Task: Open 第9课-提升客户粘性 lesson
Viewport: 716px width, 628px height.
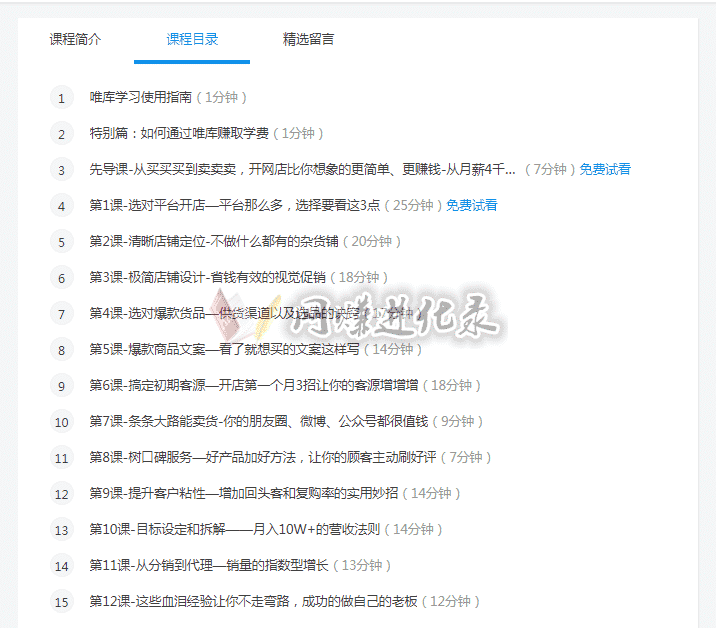Action: pyautogui.click(x=244, y=493)
